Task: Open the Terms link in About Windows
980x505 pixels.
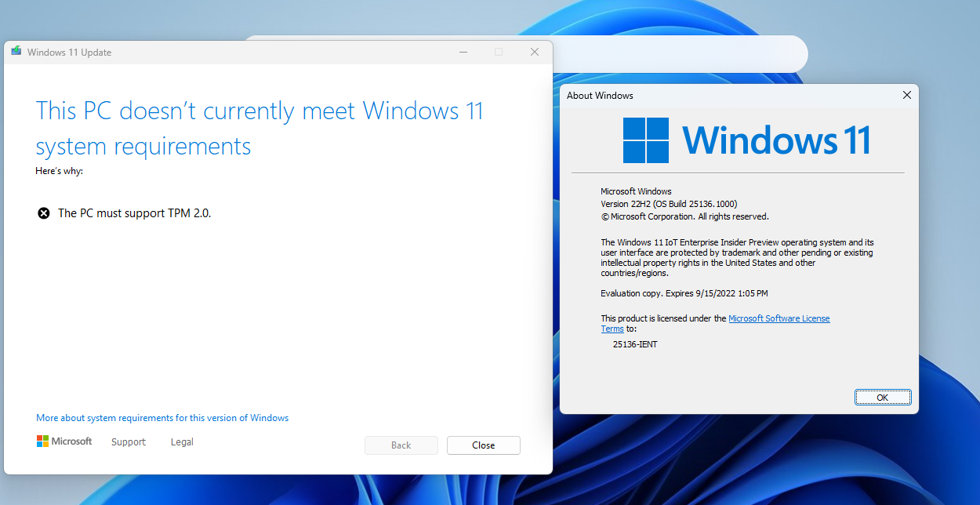Action: (612, 329)
